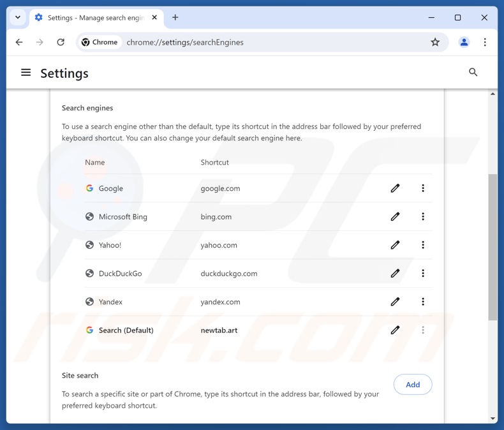This screenshot has height=430, width=504.
Task: Edit the Google search engine entry
Action: [395, 188]
